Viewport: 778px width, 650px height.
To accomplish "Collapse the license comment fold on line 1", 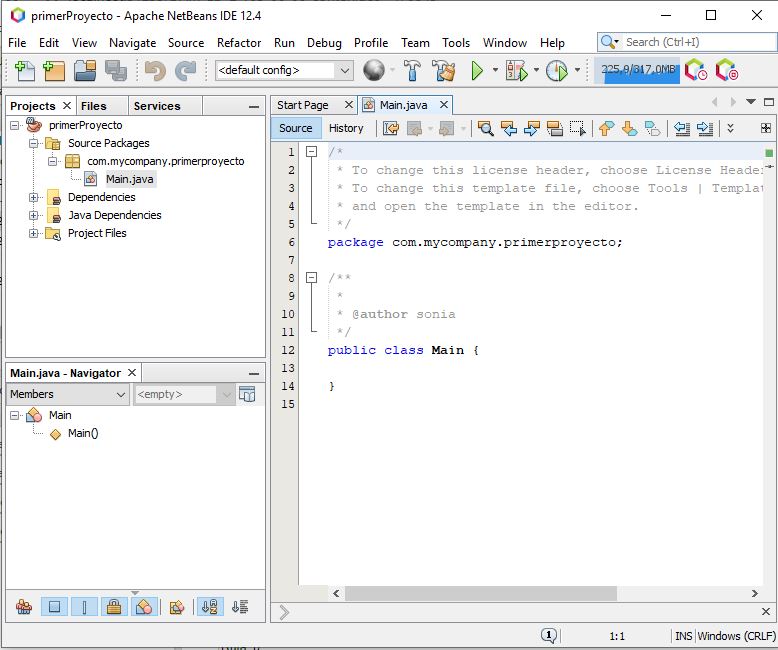I will coord(311,151).
